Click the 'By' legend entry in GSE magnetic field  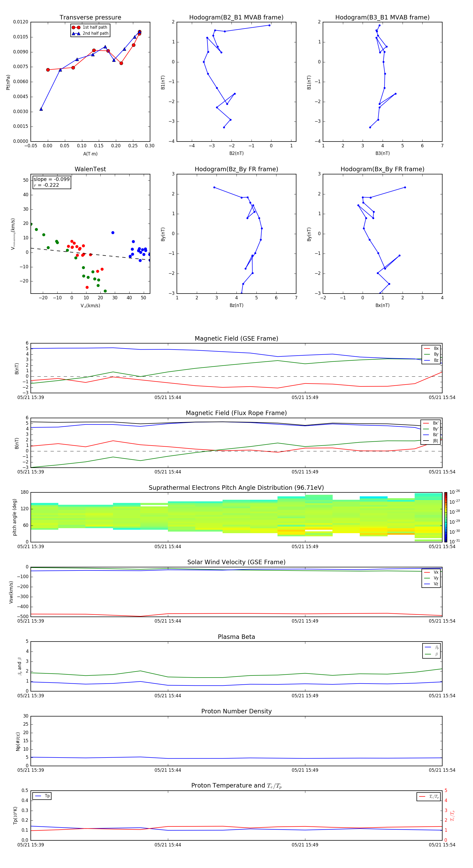431,354
